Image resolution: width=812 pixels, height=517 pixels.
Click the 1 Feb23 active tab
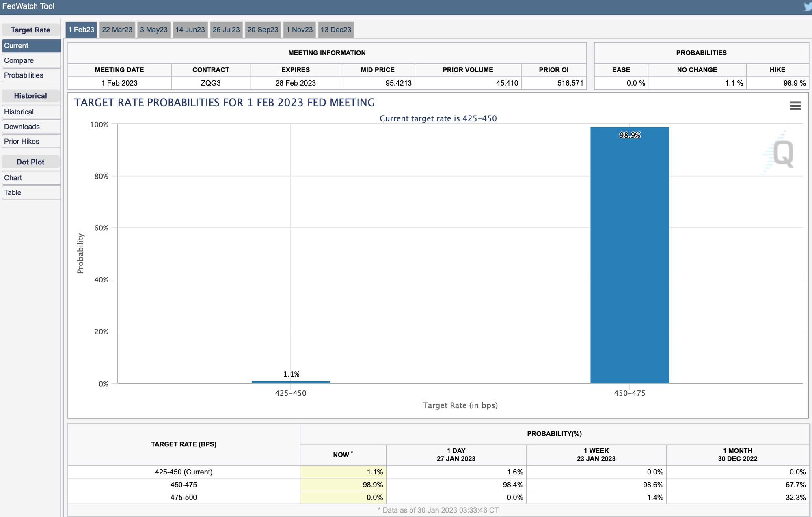81,30
